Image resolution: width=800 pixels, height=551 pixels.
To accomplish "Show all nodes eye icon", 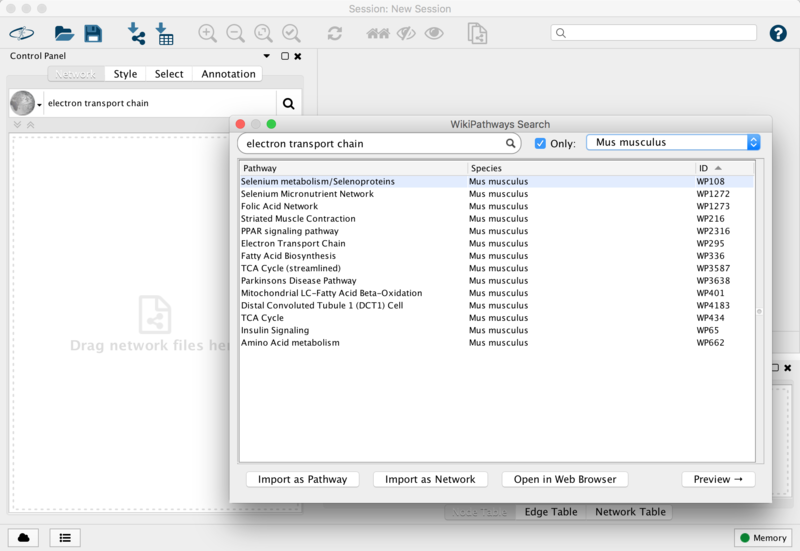I will click(x=434, y=34).
